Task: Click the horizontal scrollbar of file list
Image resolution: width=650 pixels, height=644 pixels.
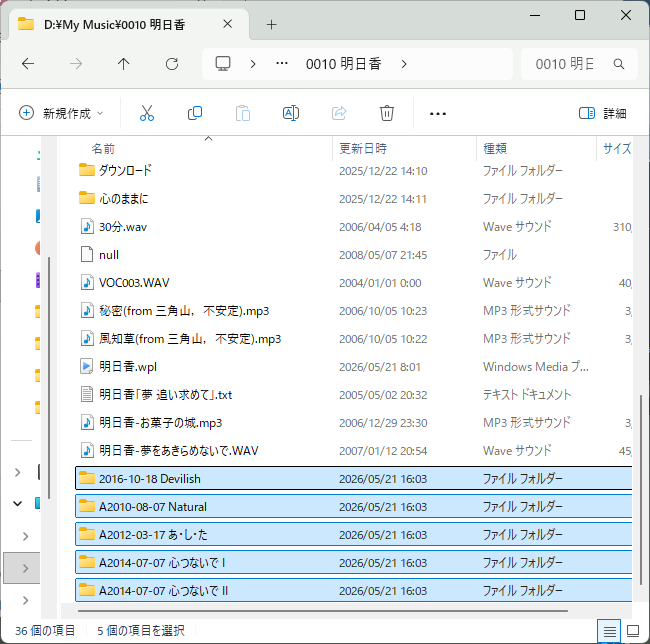Action: [323, 611]
